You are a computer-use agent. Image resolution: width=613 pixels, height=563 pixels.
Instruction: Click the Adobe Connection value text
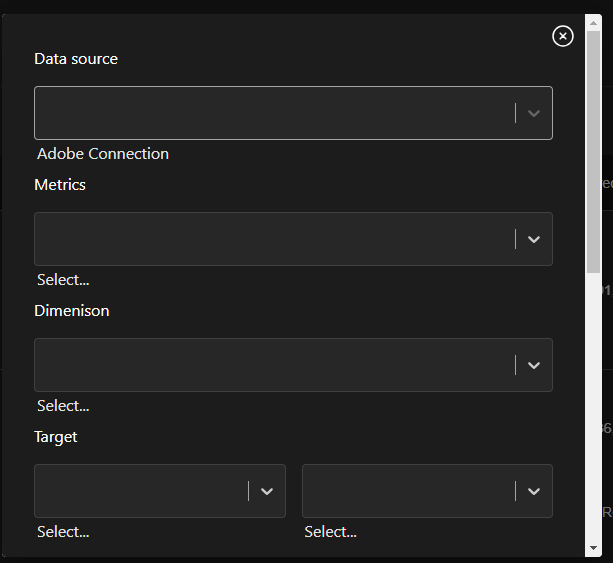[x=103, y=154]
